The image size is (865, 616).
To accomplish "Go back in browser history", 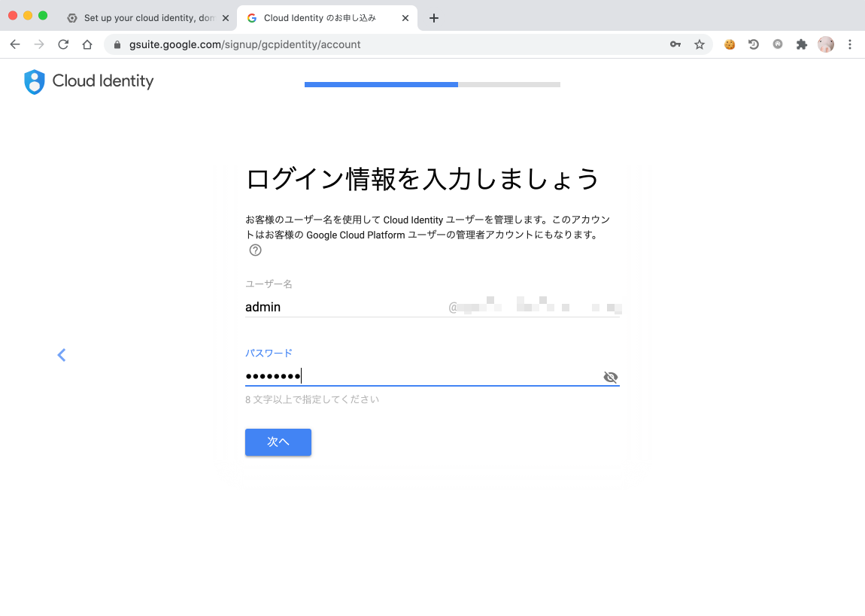I will (15, 44).
